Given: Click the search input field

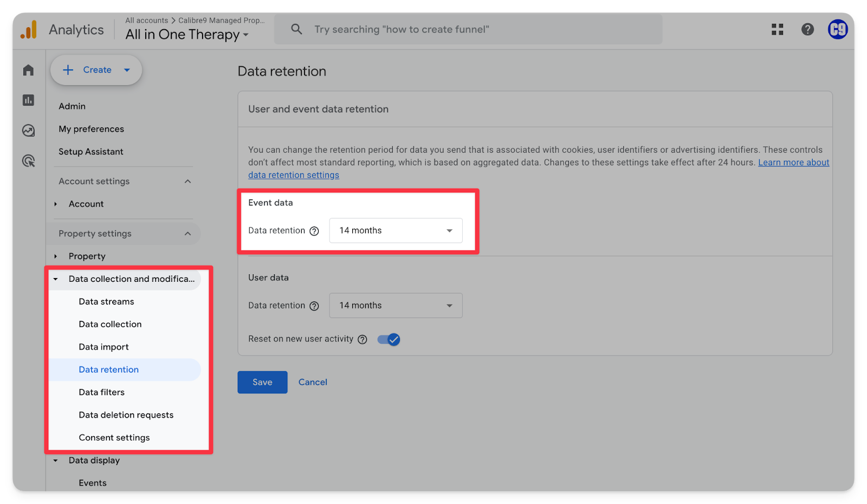Looking at the screenshot, I should pyautogui.click(x=477, y=29).
